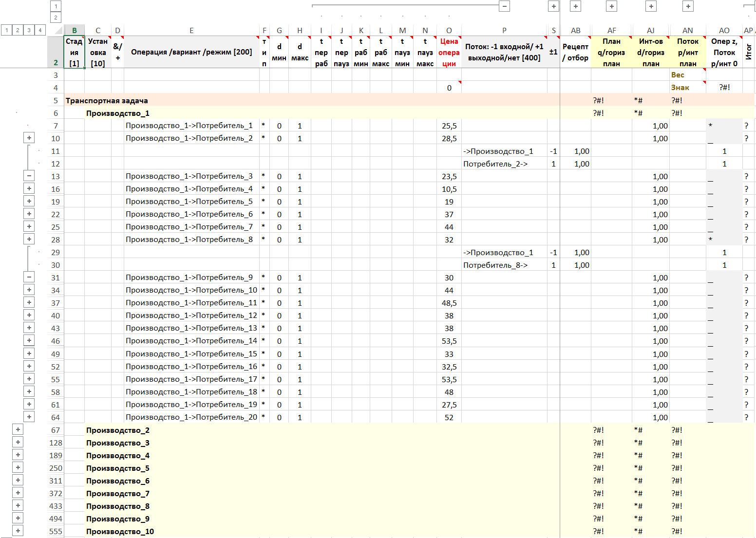Select the Производство_5 row label cell

(118, 468)
